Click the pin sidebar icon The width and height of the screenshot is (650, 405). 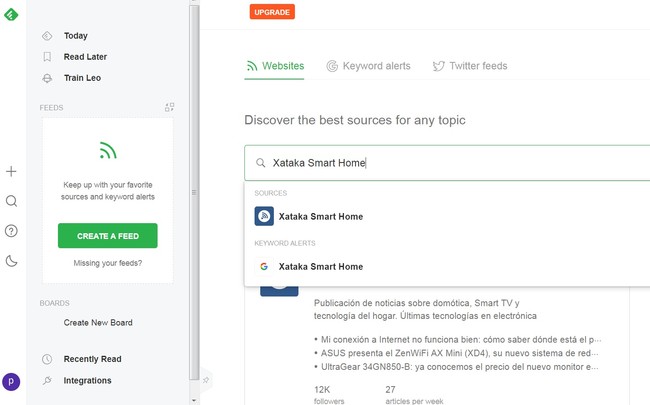point(206,380)
